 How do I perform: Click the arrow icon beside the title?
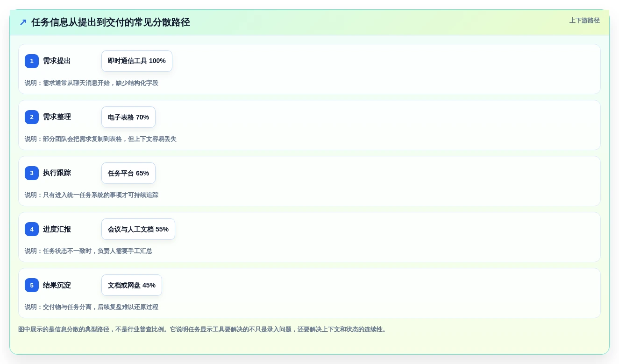(x=23, y=22)
